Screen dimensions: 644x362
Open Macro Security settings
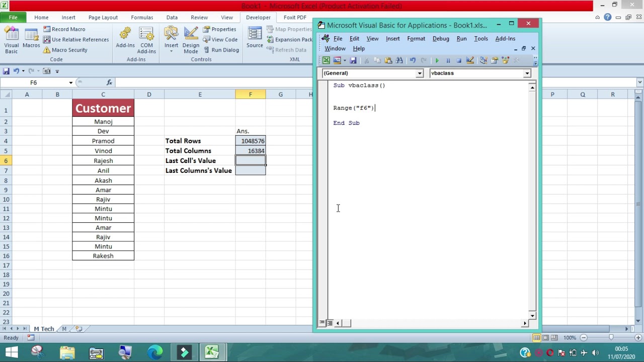[65, 50]
